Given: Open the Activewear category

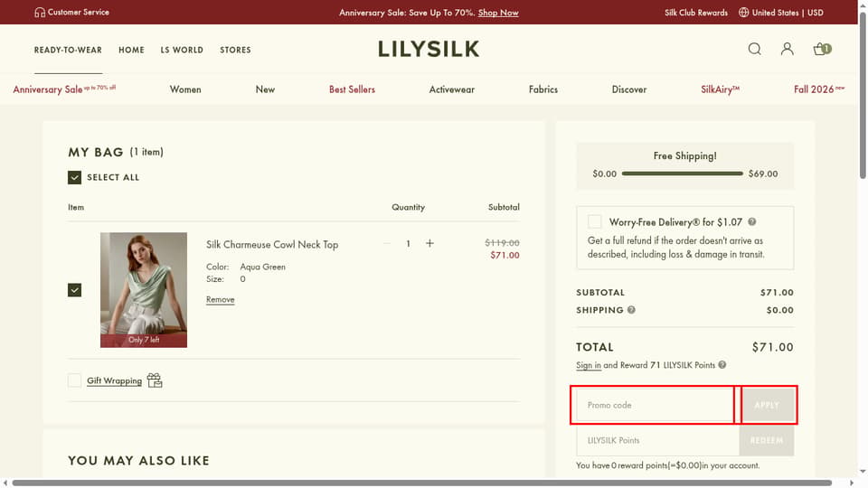Looking at the screenshot, I should (452, 89).
